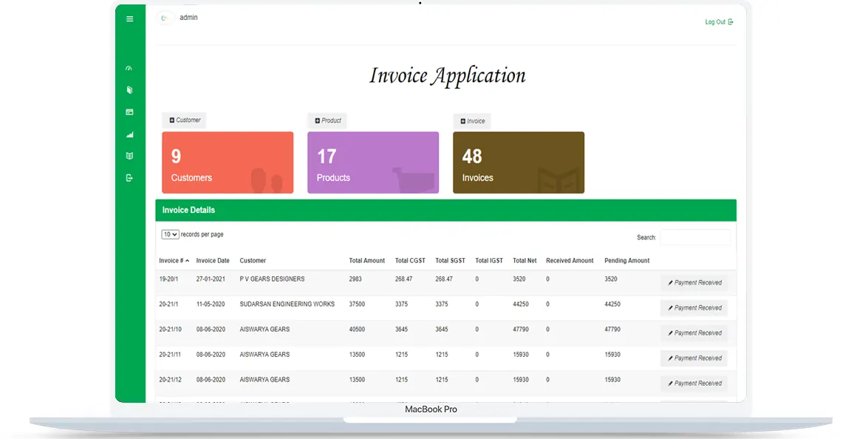Open the dashboard gauge icon in sidebar
Image resolution: width=868 pixels, height=439 pixels.
click(129, 69)
